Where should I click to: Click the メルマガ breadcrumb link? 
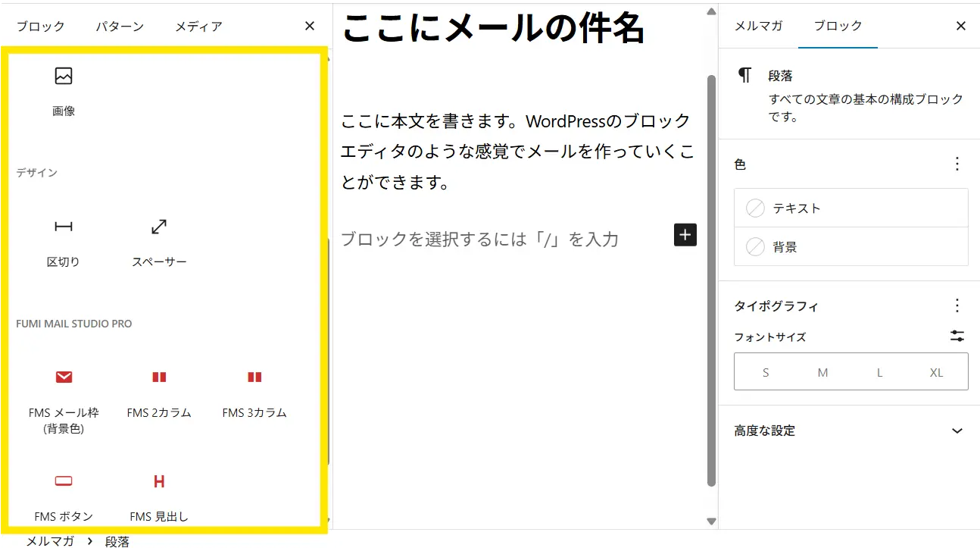(x=50, y=541)
